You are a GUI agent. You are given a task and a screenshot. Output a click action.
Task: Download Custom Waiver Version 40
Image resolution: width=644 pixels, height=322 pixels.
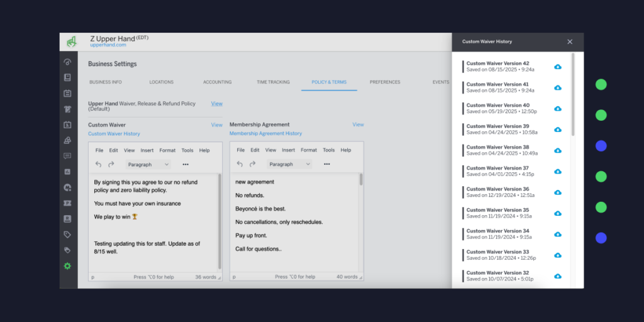pos(558,108)
